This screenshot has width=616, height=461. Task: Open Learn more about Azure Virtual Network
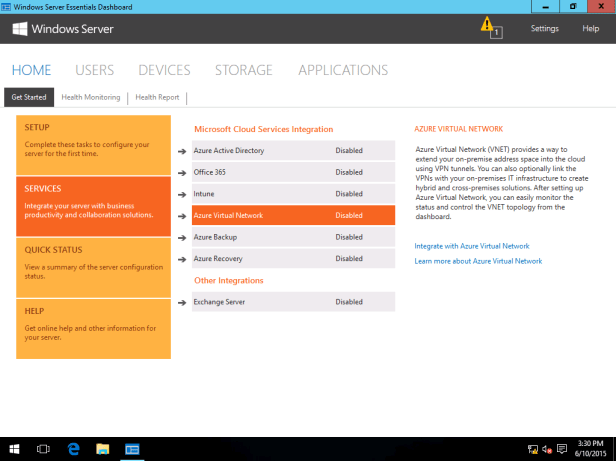[478, 261]
